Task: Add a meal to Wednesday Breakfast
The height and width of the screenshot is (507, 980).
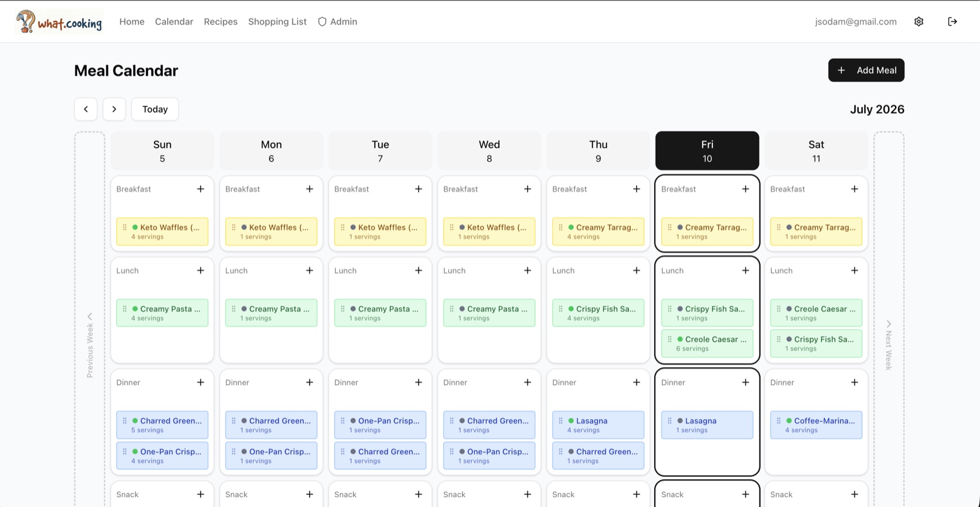Action: click(x=527, y=189)
